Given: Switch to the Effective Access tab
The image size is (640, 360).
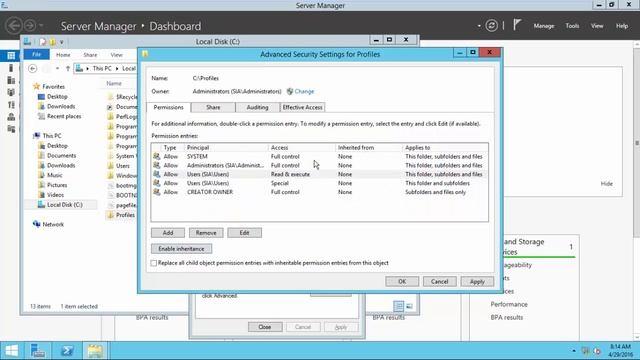Looking at the screenshot, I should [302, 107].
